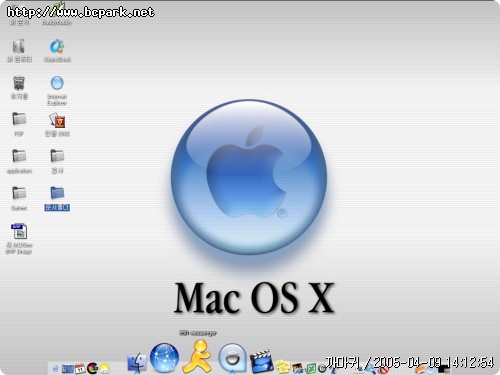Screen dimensions: 500x375
Task: Open the Games folder on the desktop
Action: [x=19, y=193]
